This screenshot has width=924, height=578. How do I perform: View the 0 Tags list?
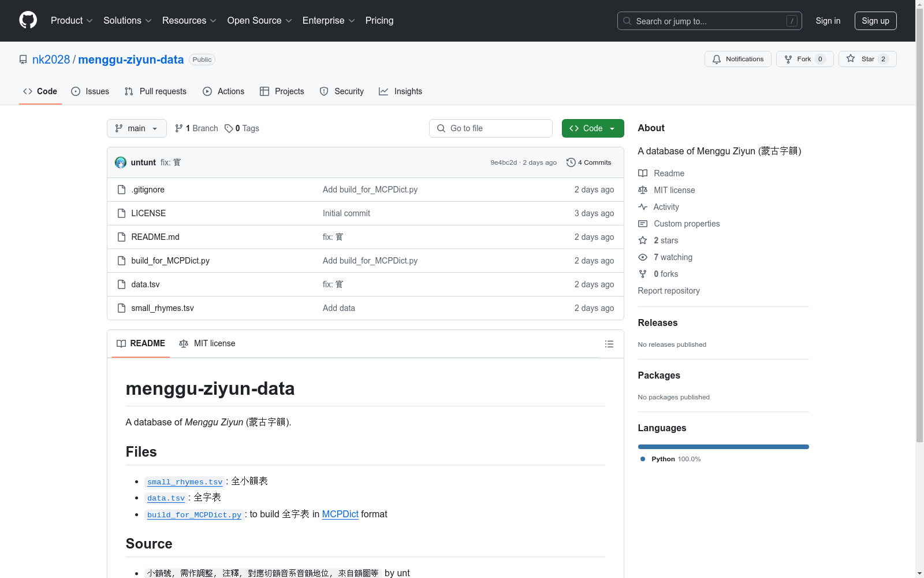[x=242, y=128]
